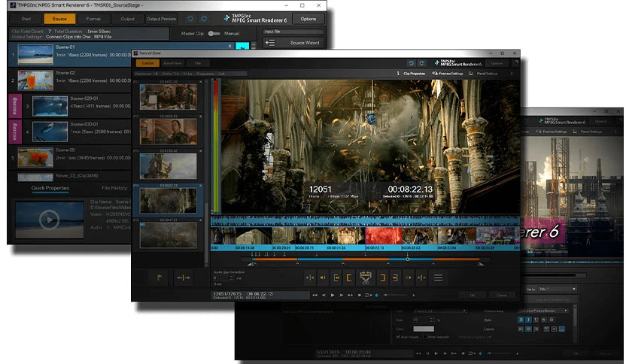Open the Output Preview tab

pos(161,19)
